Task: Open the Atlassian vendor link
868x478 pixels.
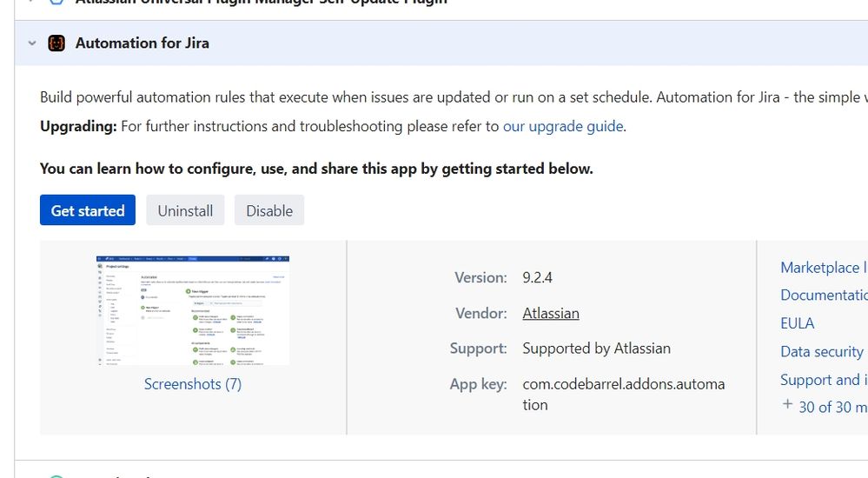Action: 551,314
